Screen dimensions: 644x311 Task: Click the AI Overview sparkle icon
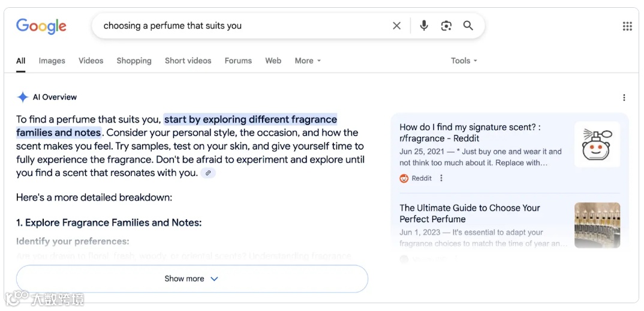click(22, 97)
